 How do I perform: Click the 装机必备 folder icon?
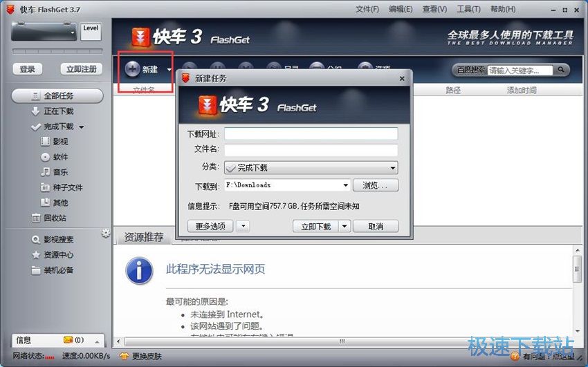35,270
